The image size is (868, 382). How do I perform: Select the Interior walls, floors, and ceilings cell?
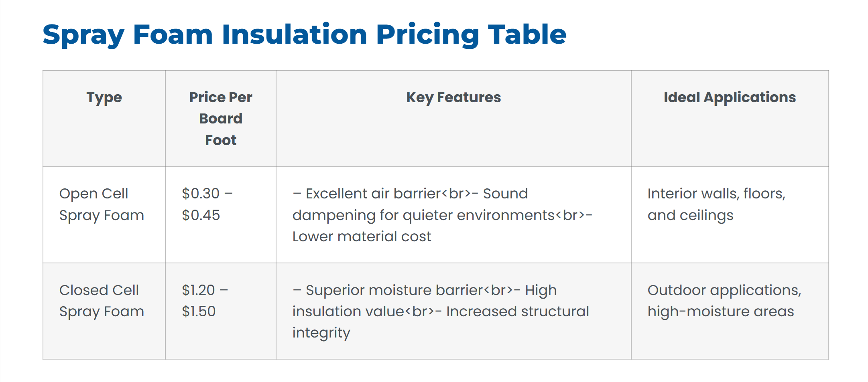pos(716,204)
